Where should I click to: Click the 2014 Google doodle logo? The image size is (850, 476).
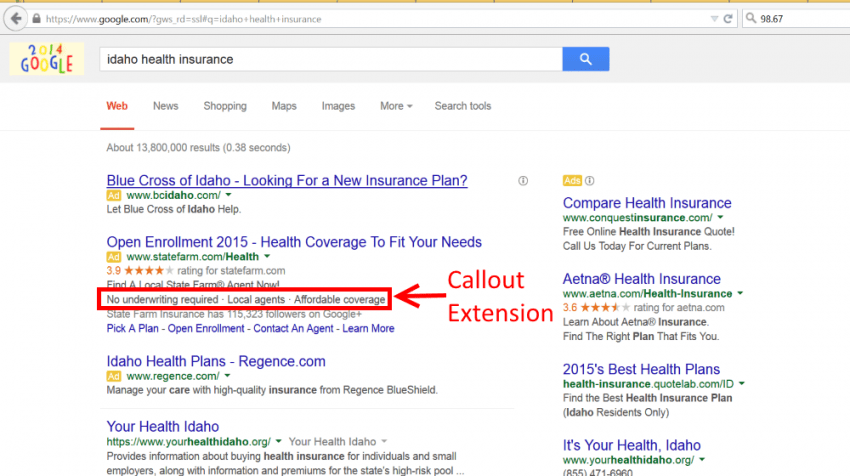pos(47,59)
